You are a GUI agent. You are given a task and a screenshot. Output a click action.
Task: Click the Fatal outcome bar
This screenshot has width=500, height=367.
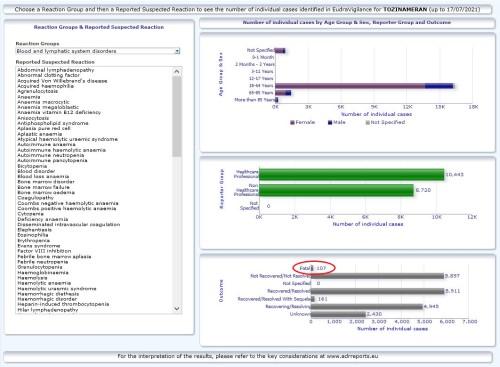[312, 268]
